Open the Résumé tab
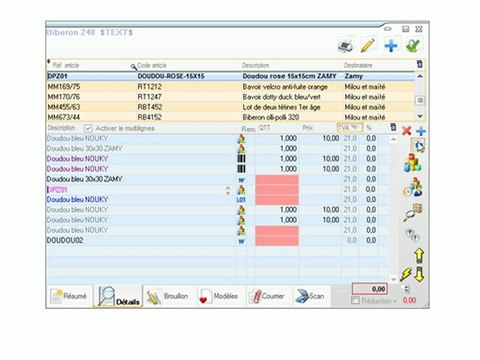 [x=69, y=296]
